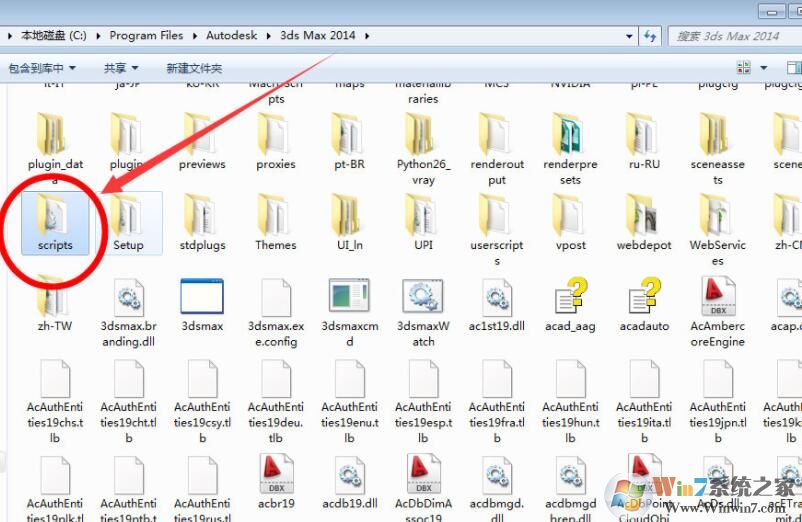Select the AcDbDimAssoc19 DBX file
Image resolution: width=802 pixels, height=522 pixels.
point(423,488)
